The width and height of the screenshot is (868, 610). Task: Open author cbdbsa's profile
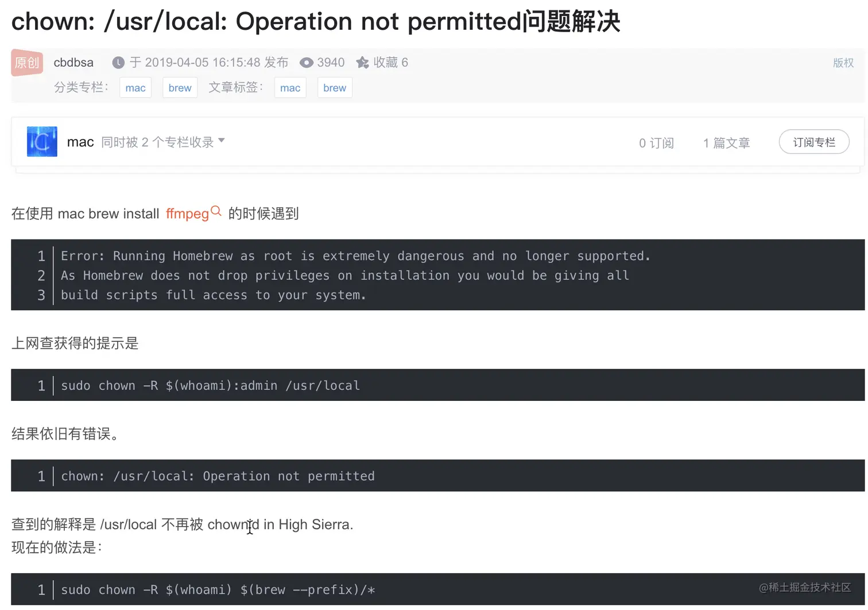click(73, 63)
